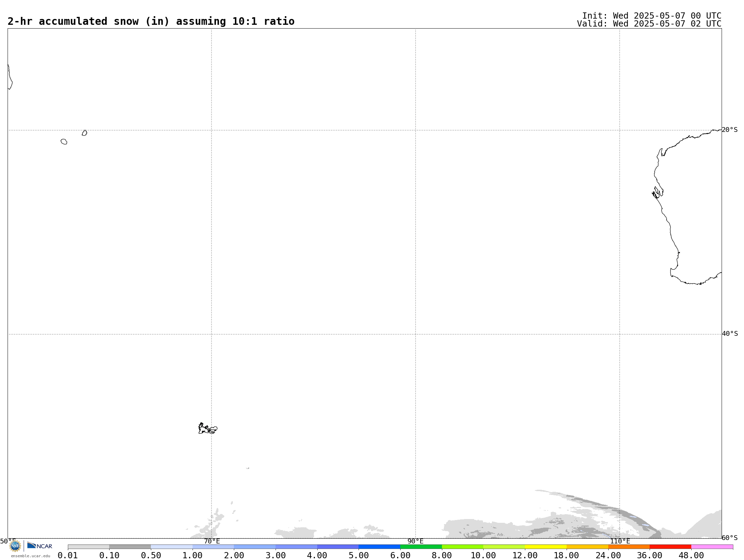Screen dimensions: 744x560
Task: Click the orange 24.00 colorbar segment
Action: tap(629, 547)
